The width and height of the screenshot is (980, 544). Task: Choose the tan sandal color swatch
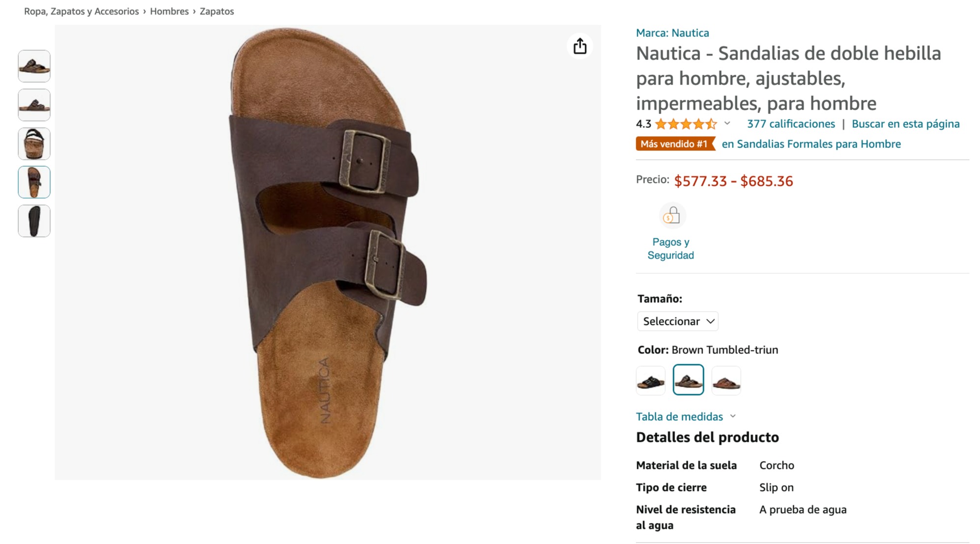726,380
